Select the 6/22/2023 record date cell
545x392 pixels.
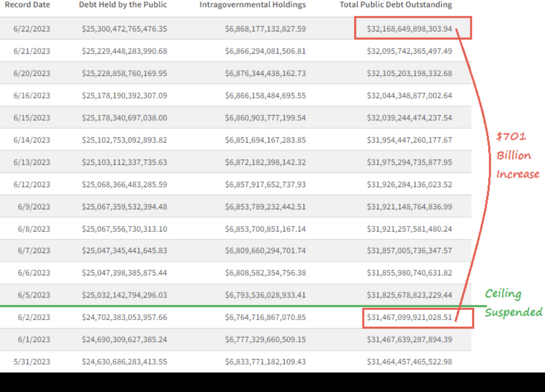click(x=32, y=29)
